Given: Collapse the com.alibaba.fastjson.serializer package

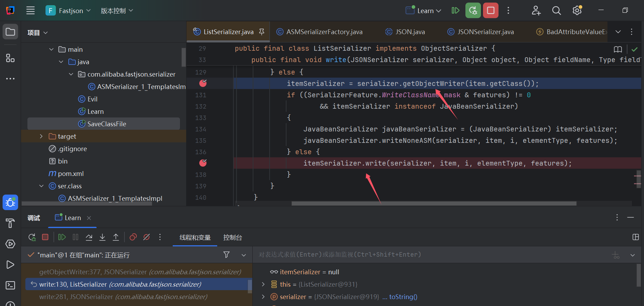Looking at the screenshot, I should pos(71,74).
